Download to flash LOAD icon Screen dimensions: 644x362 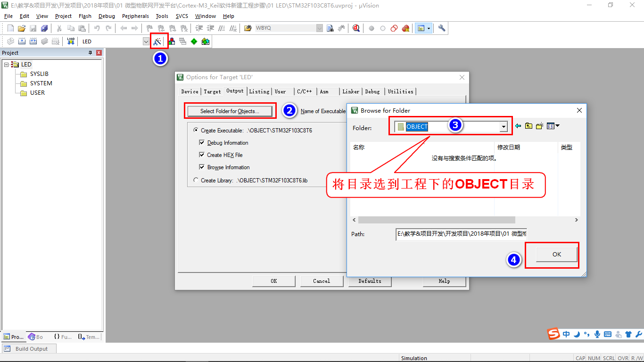(x=71, y=41)
